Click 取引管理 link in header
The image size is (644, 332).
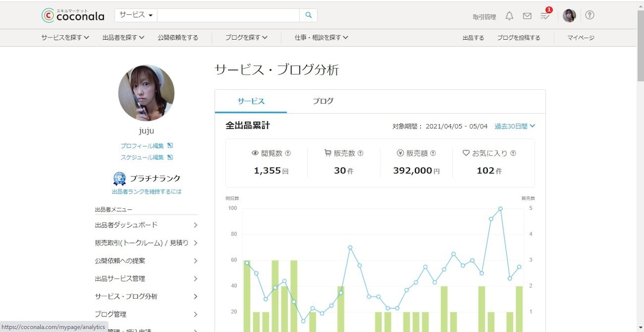(x=484, y=17)
